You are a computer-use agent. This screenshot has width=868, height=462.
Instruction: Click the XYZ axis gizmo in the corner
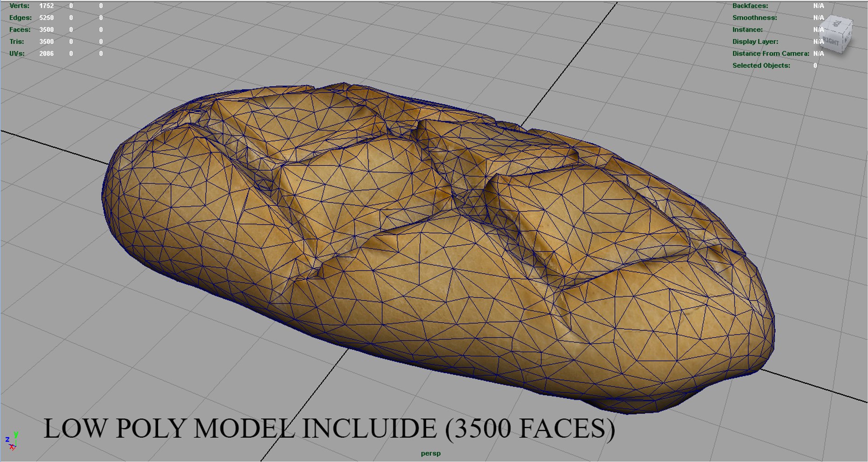[x=11, y=441]
